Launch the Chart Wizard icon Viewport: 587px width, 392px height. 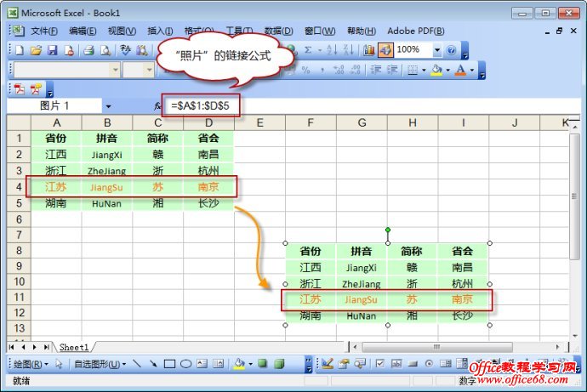pyautogui.click(x=368, y=50)
